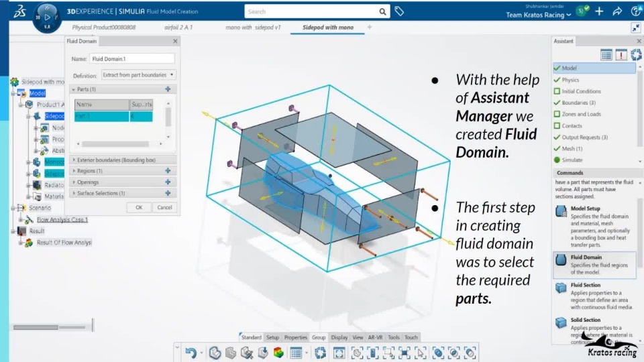This screenshot has height=362, width=644.
Task: Click the Undo arrow in the bottom toolbar
Action: pos(191,353)
